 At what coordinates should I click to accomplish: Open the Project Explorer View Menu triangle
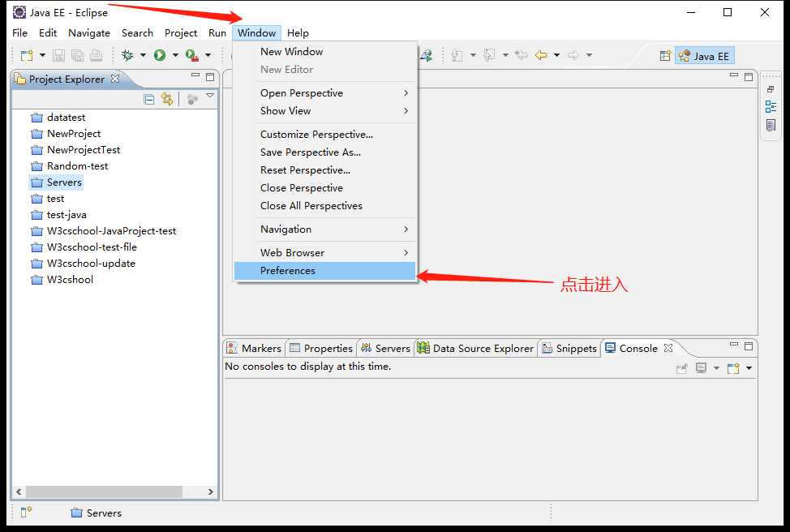click(x=210, y=97)
